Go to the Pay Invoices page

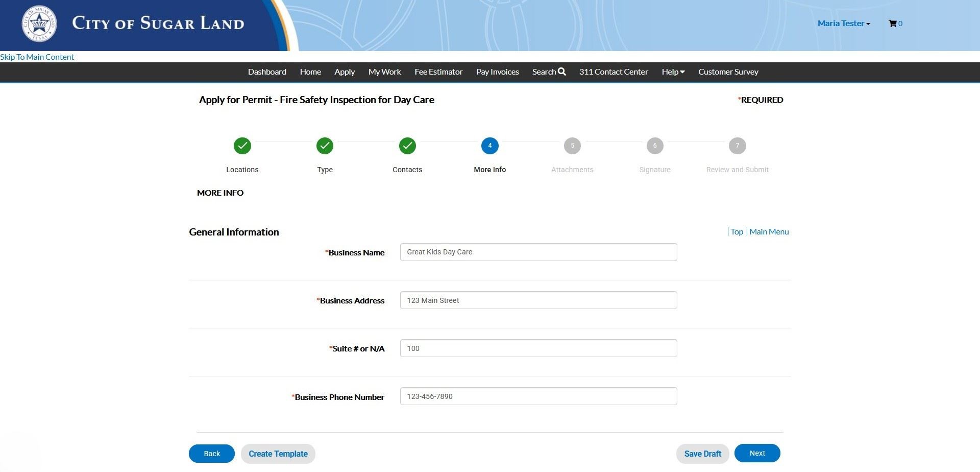(497, 72)
